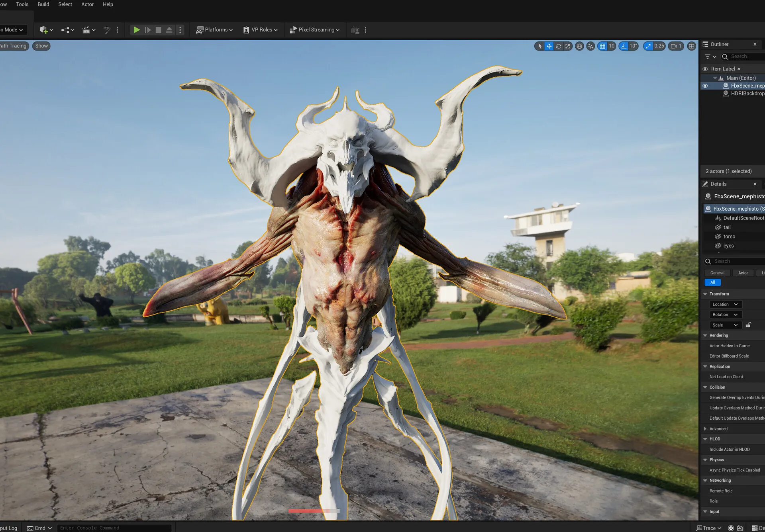Open viewport layout options icon
Image resolution: width=765 pixels, height=532 pixels.
[x=692, y=46]
